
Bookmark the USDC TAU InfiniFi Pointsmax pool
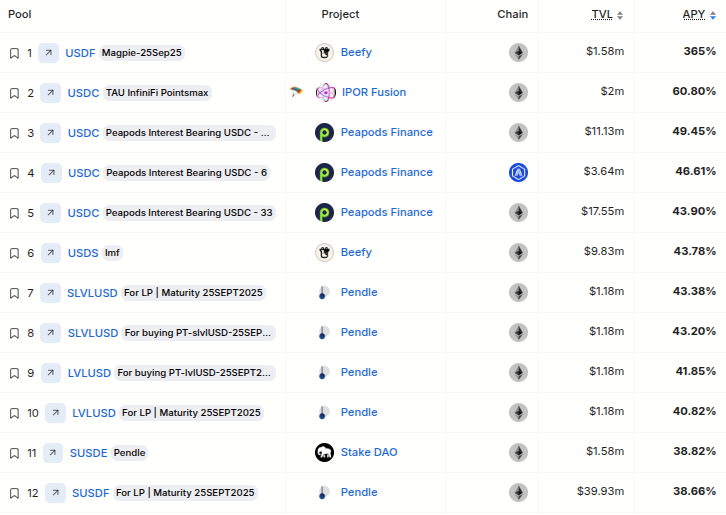pos(14,93)
